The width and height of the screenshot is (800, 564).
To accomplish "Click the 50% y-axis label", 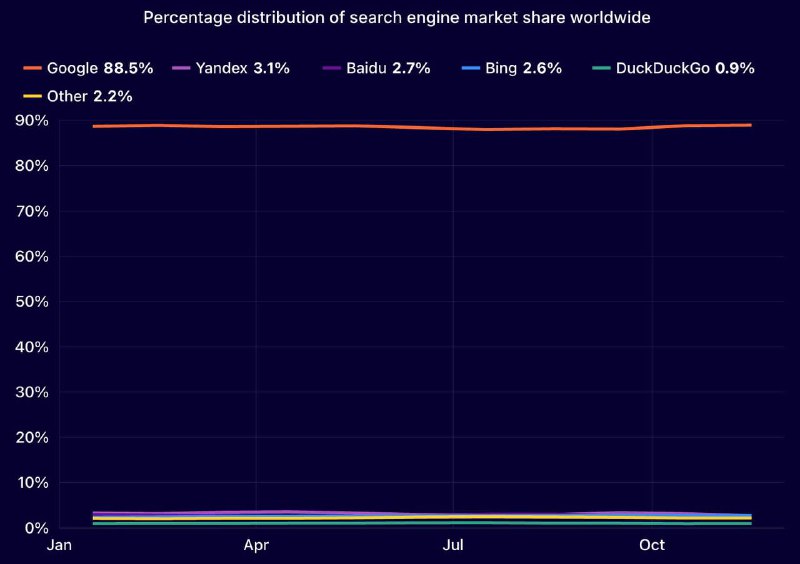I will pos(30,301).
